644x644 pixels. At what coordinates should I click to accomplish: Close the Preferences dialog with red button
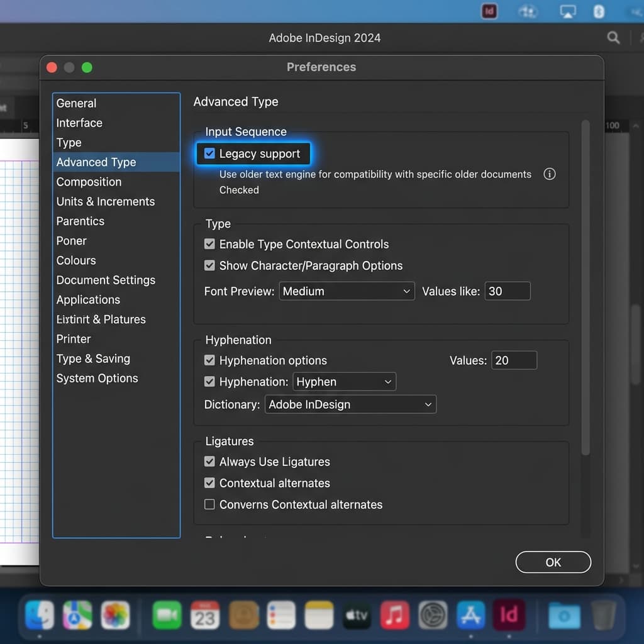(52, 67)
